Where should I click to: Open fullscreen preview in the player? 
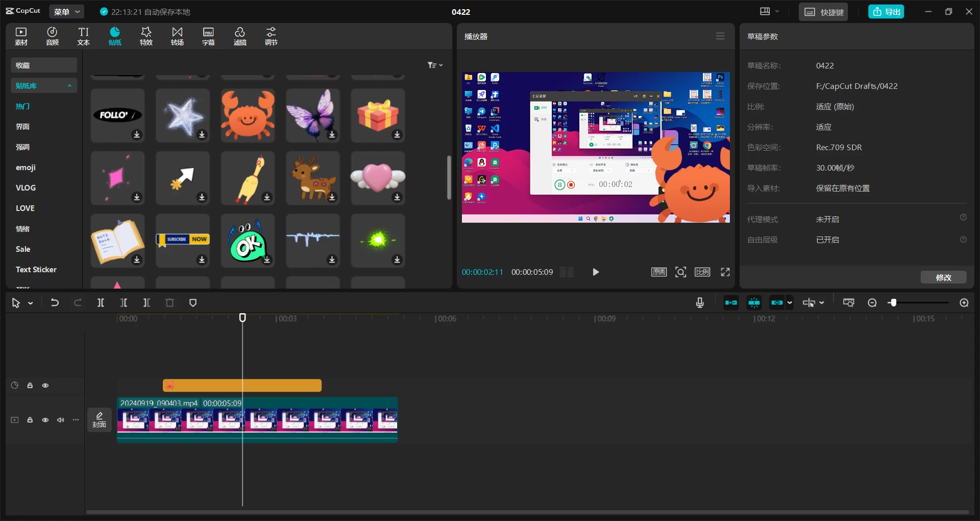click(725, 272)
